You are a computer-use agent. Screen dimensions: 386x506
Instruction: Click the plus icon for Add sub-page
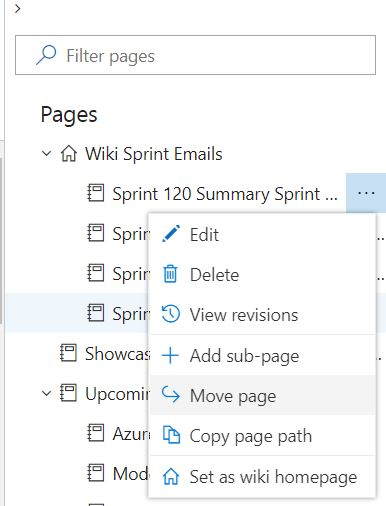[170, 355]
